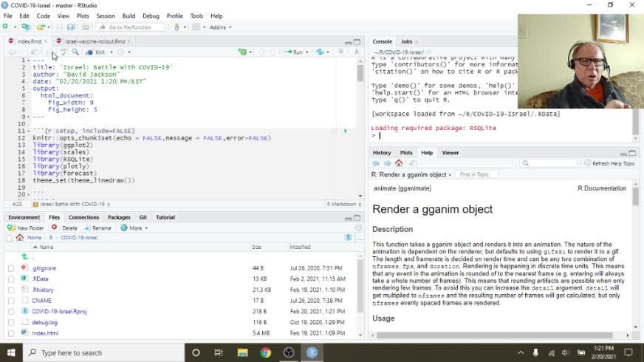Image resolution: width=644 pixels, height=362 pixels.
Task: Click the publish document icon
Action: point(320,52)
